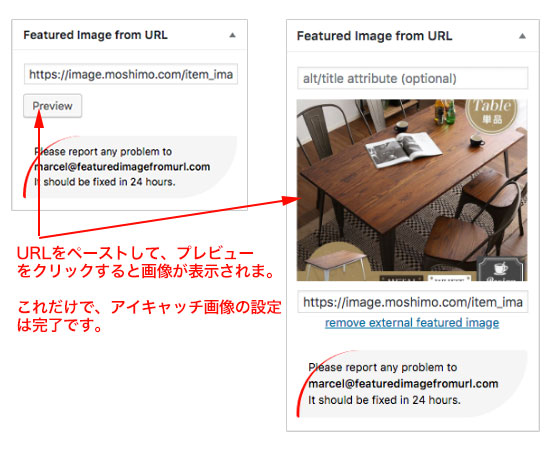Focus the alt/title attribute (optional) field
Screen dimensions: 550x450
(x=412, y=78)
